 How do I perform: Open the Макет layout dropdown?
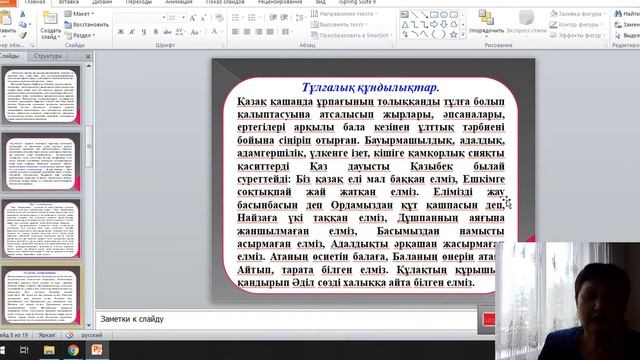(x=80, y=14)
